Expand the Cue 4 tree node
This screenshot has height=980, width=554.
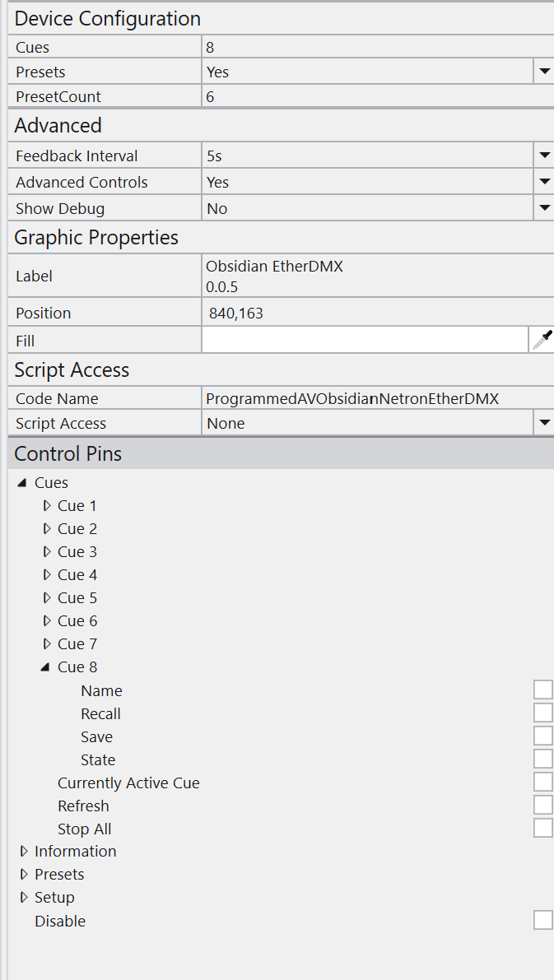(x=46, y=575)
